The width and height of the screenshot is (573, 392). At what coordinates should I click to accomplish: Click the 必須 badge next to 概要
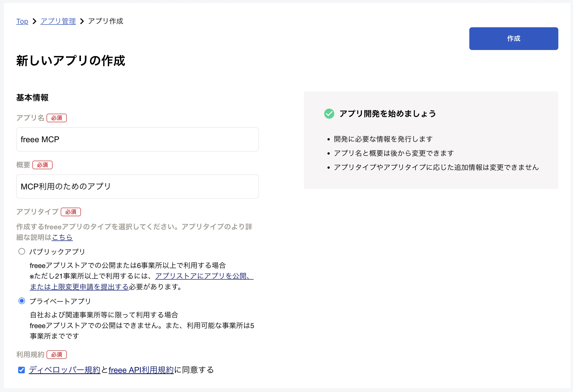click(42, 165)
